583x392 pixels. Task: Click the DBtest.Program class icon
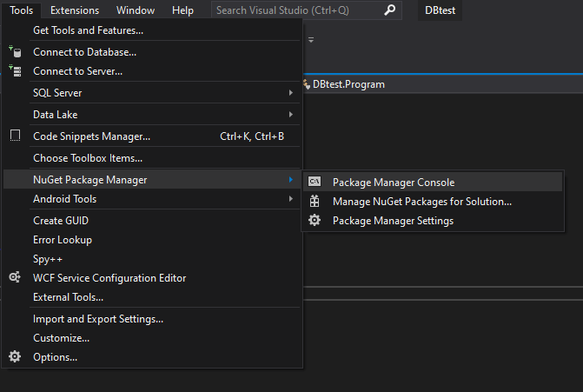click(x=307, y=84)
